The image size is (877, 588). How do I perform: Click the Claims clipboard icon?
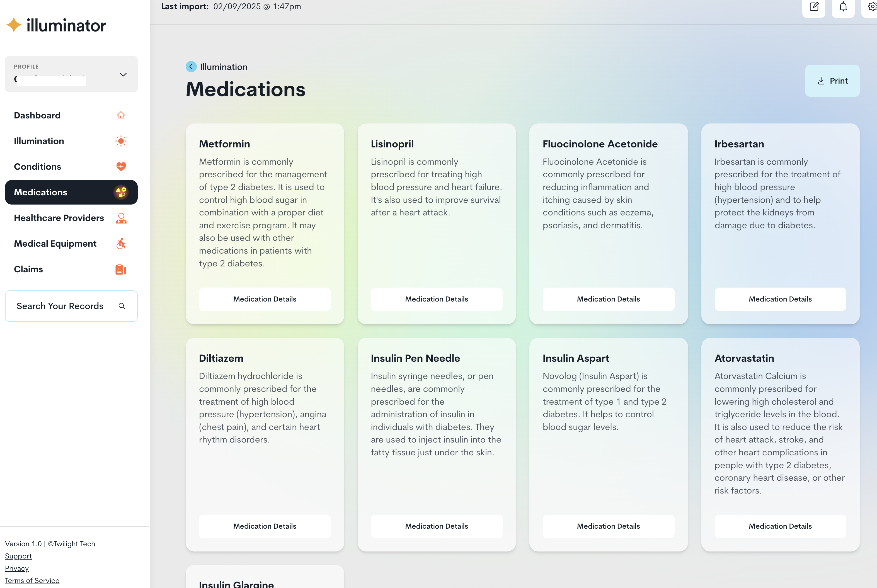click(x=121, y=269)
